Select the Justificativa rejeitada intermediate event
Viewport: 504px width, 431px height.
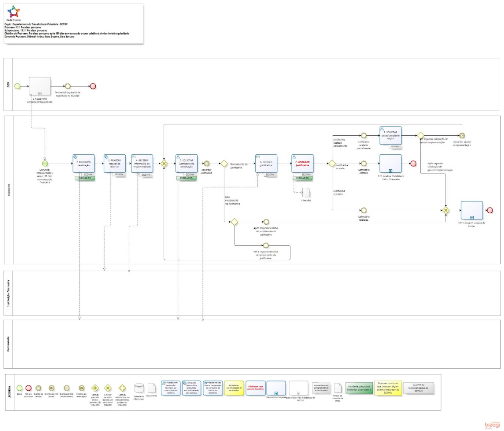point(363,210)
